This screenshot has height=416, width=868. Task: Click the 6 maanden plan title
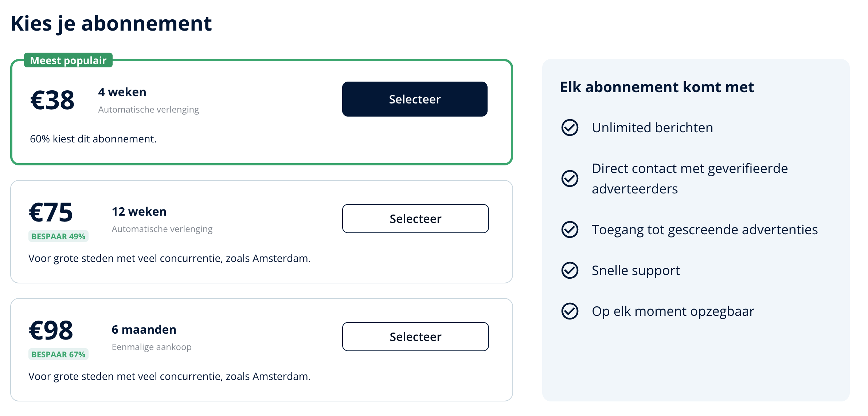(x=144, y=330)
